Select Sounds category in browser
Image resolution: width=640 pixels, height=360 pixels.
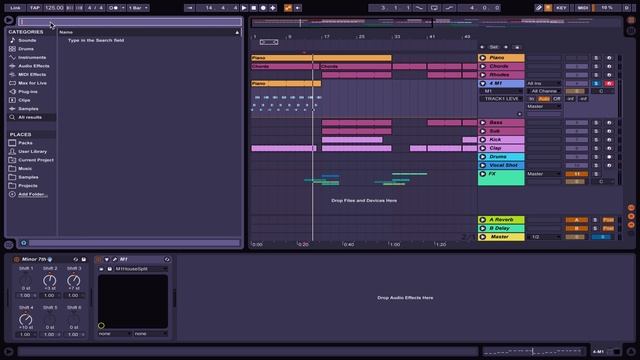[27, 40]
